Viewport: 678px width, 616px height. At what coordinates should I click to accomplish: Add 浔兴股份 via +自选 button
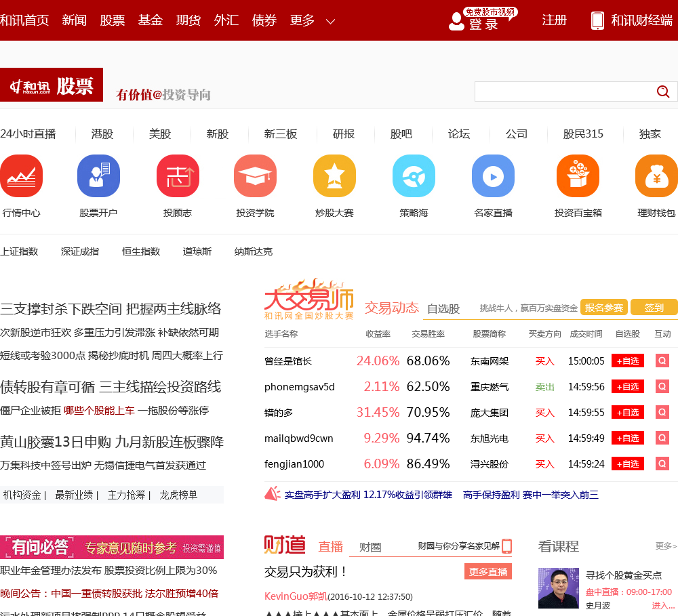point(628,464)
